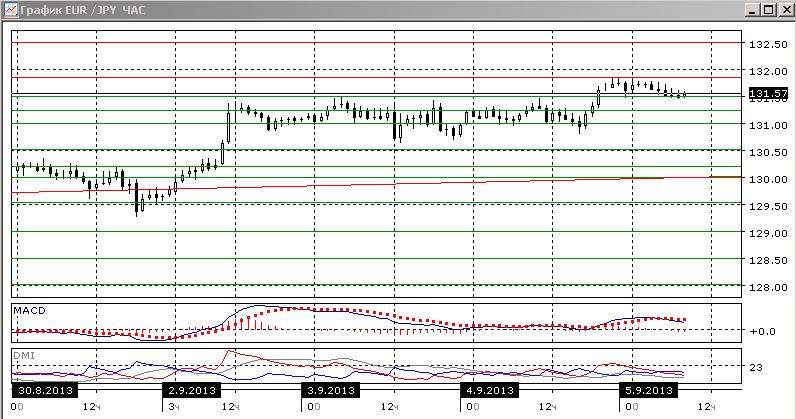This screenshot has width=796, height=419.
Task: Select the 3.9.2013 date marker
Action: pos(330,391)
